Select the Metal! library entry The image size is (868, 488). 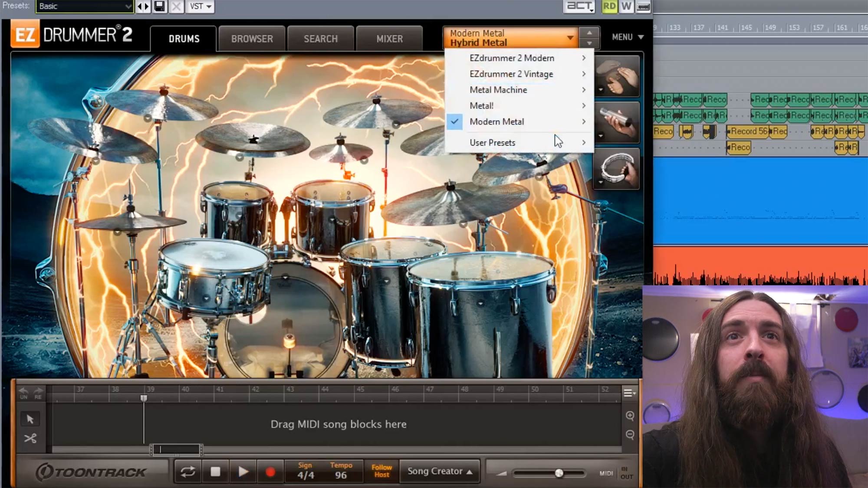click(x=519, y=106)
